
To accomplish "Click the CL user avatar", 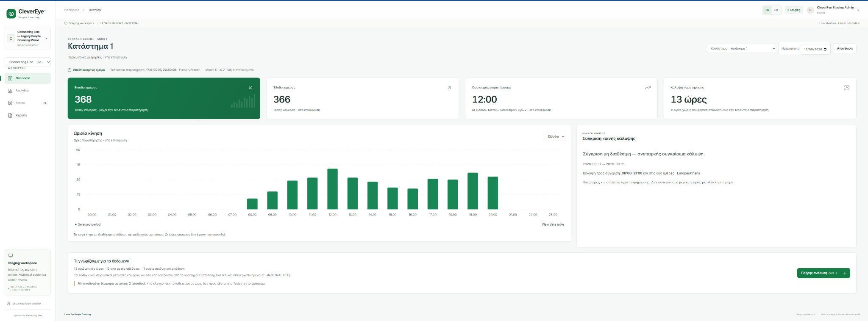I will click(810, 10).
